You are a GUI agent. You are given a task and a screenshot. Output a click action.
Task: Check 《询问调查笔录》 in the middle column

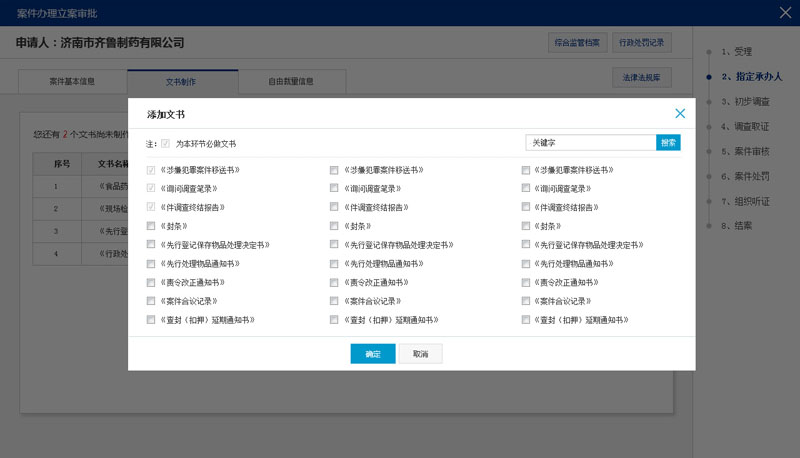click(x=334, y=188)
